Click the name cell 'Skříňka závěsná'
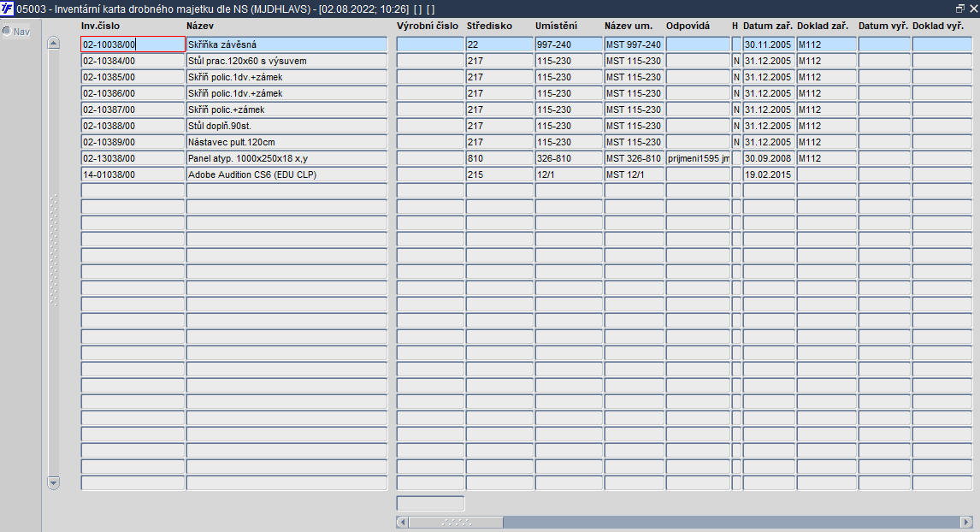The image size is (980, 532). pyautogui.click(x=286, y=44)
